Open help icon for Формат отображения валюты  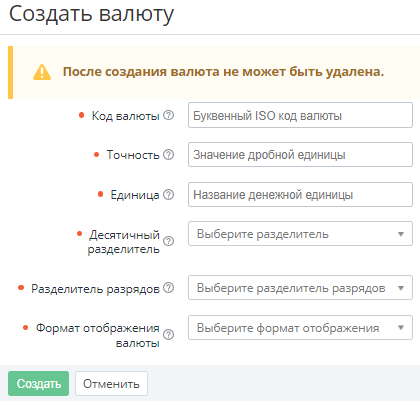click(x=169, y=334)
